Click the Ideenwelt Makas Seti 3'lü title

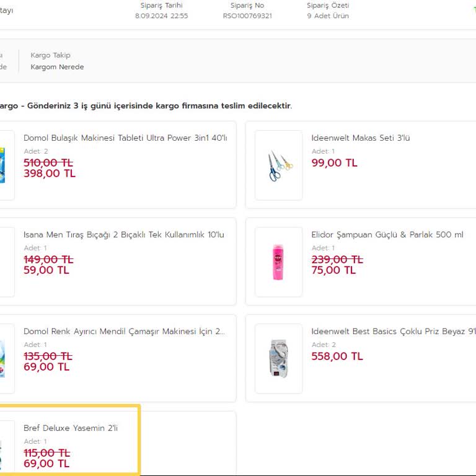(x=360, y=138)
